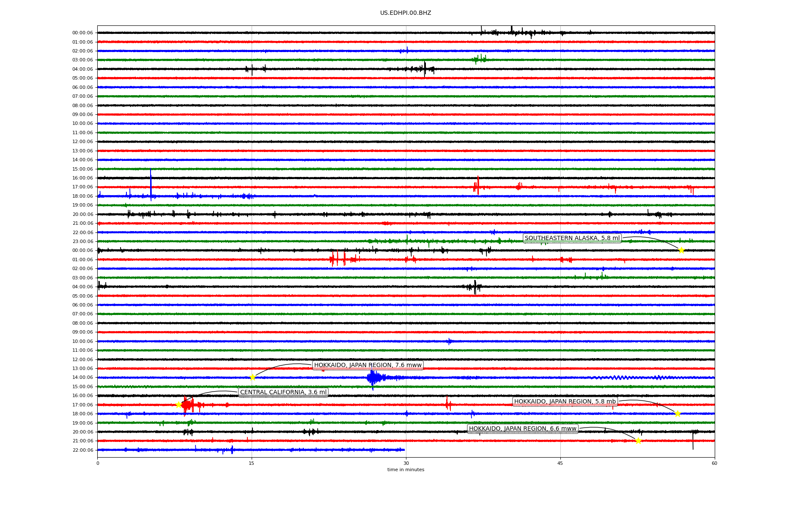
Task: Click the US.EDHPI.00.BHZ plot title
Action: pyautogui.click(x=406, y=13)
